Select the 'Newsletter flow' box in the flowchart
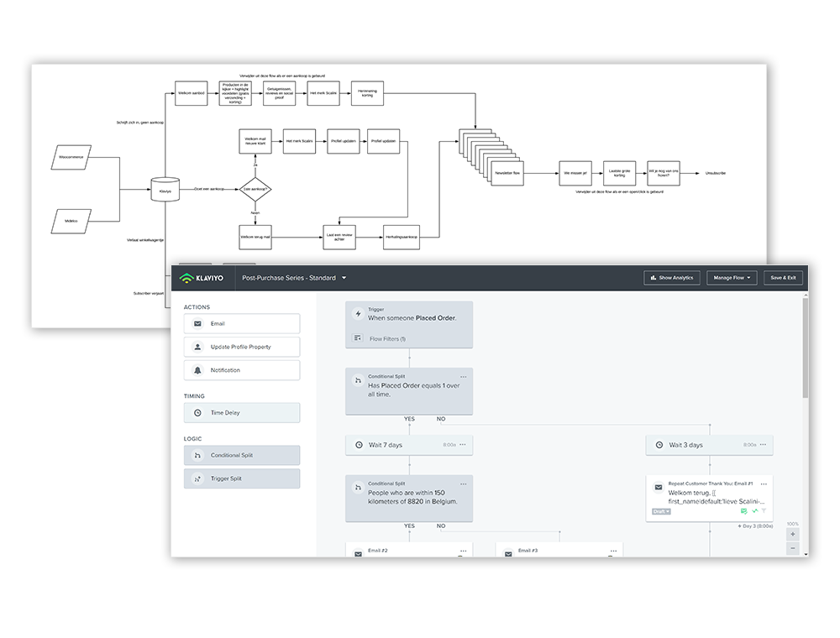The height and width of the screenshot is (638, 840). [x=507, y=174]
